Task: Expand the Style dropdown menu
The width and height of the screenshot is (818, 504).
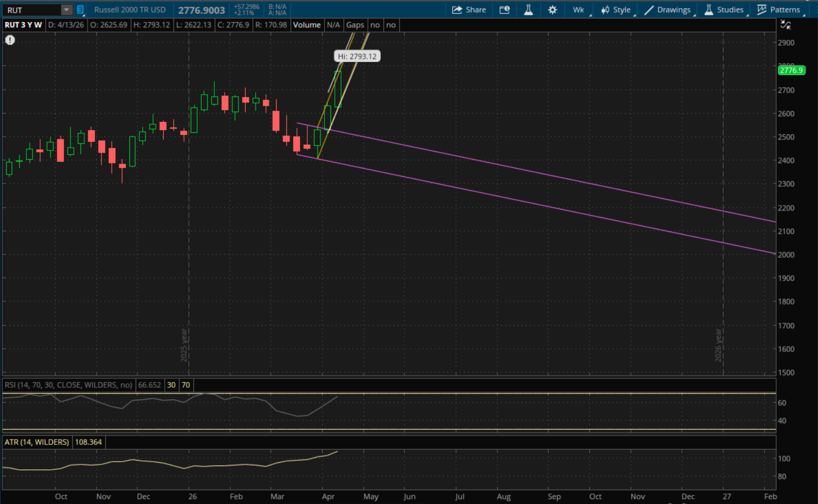Action: (616, 10)
